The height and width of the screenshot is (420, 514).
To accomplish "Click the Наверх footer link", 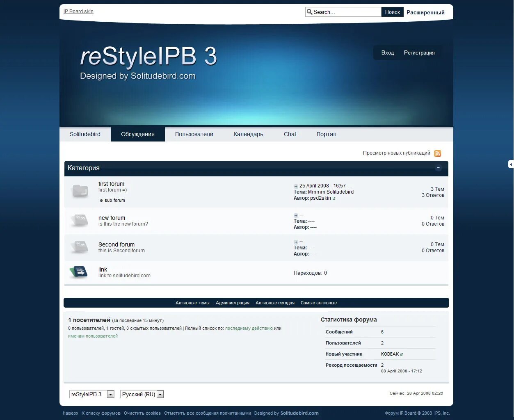I will (x=71, y=413).
